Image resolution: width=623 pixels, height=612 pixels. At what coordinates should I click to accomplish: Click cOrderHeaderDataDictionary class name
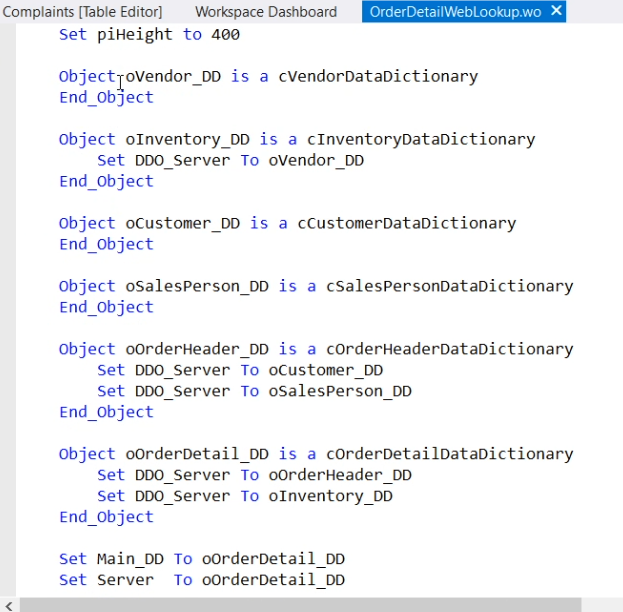pos(449,349)
